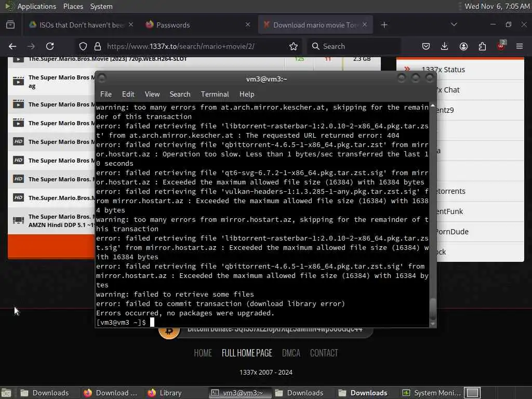Click the DMCA footer link
This screenshot has height=399, width=532.
point(291,353)
